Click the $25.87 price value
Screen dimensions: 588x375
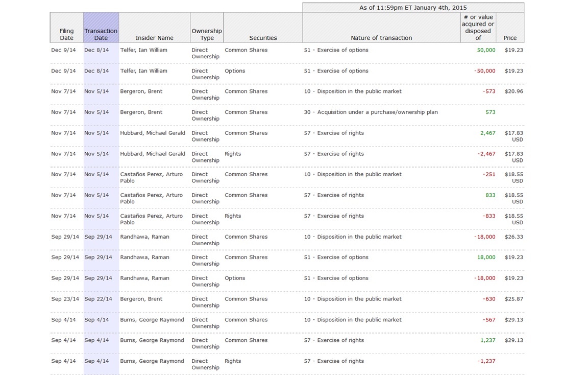tap(513, 299)
